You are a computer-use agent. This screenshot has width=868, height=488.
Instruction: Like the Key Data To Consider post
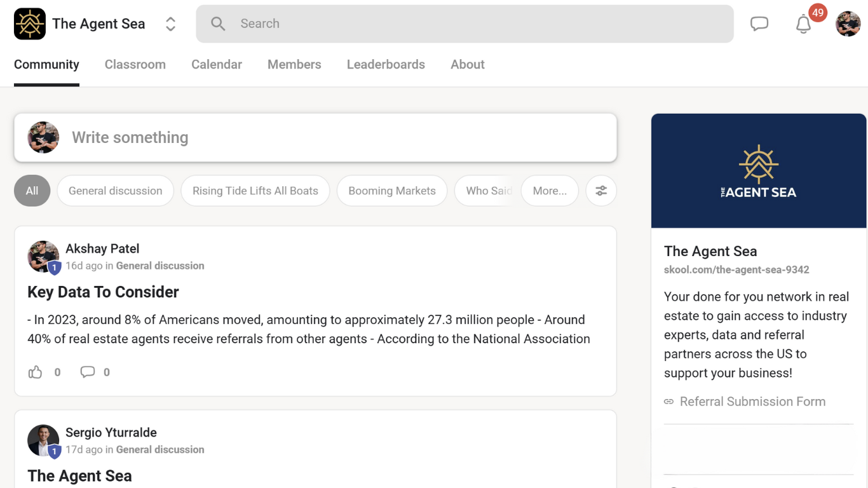click(x=36, y=372)
